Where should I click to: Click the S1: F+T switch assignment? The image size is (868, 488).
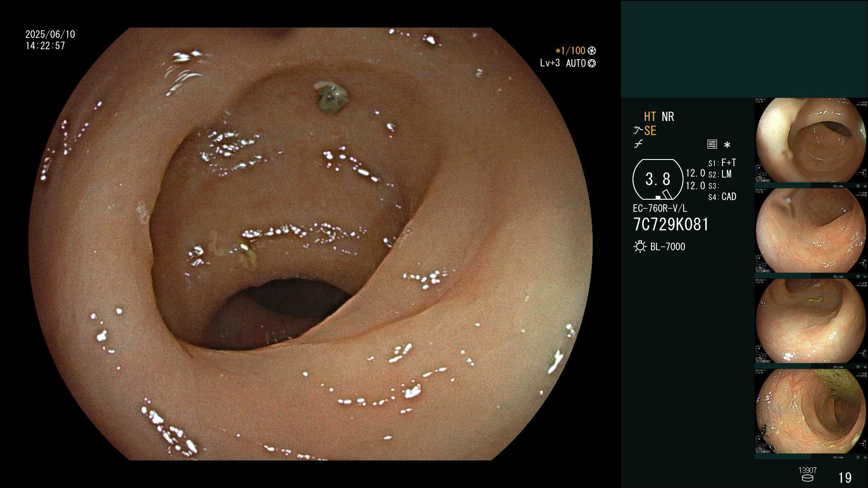coord(722,163)
